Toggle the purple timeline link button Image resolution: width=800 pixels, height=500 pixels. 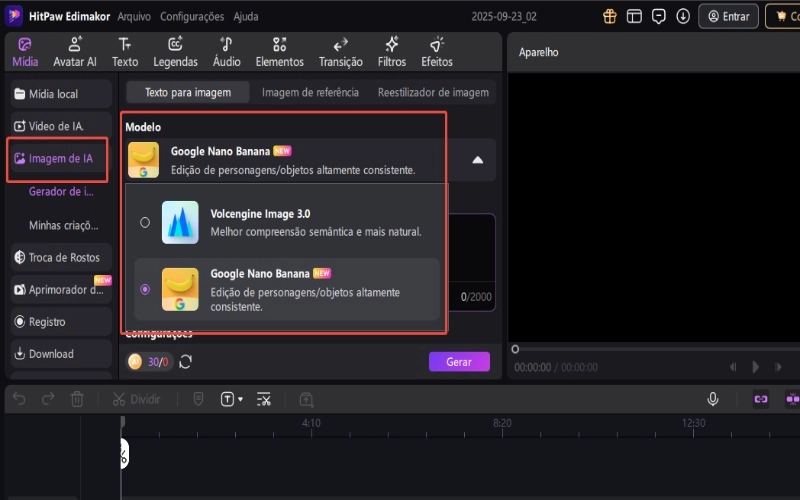761,399
